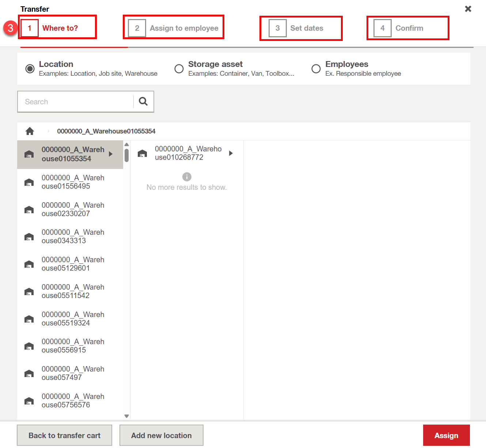Select sub-location 0000000_A_Warehouse010268772
The width and height of the screenshot is (486, 448).
[187, 153]
